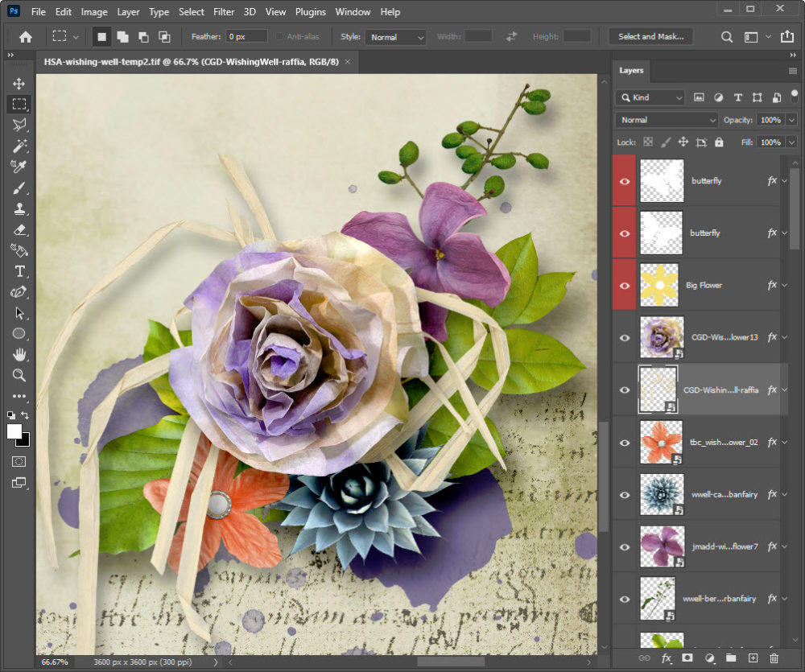The height and width of the screenshot is (672, 805).
Task: Hide the CGD-Wishin...ll-raffia layer
Action: [x=625, y=390]
